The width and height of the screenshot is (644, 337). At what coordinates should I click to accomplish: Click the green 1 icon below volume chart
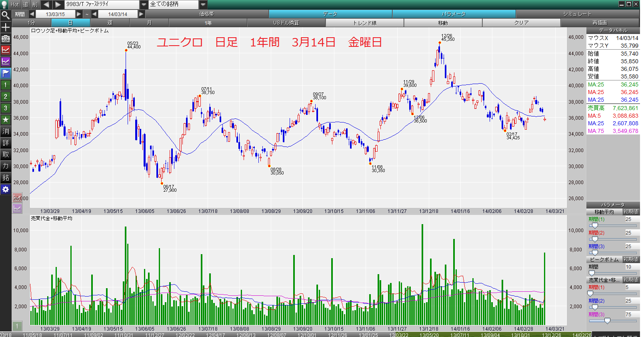pyautogui.click(x=17, y=326)
